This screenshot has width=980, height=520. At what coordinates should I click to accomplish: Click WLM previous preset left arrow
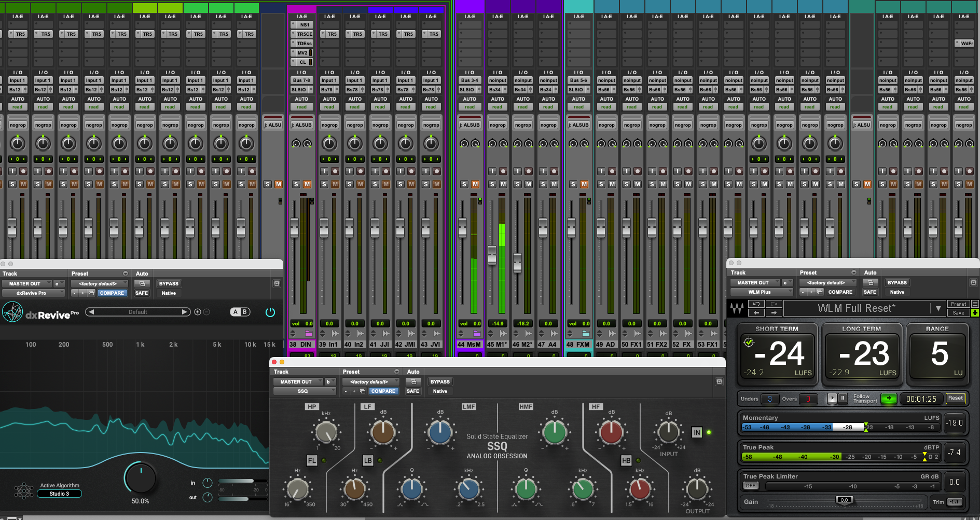pos(756,312)
